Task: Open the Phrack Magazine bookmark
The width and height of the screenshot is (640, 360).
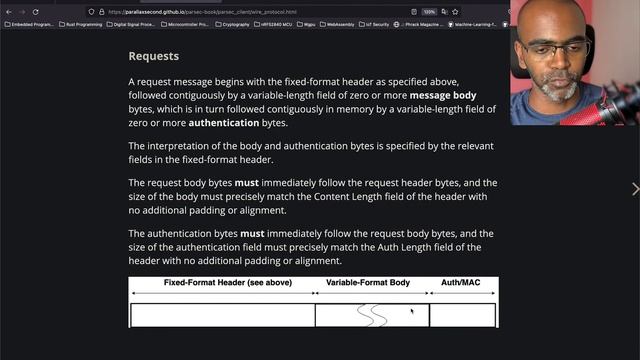Action: [418, 24]
